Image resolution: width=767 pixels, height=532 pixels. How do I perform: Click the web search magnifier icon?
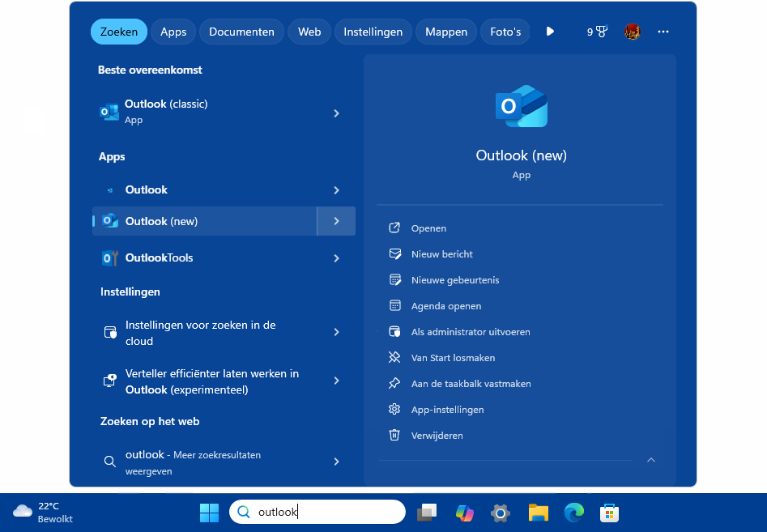tap(110, 461)
